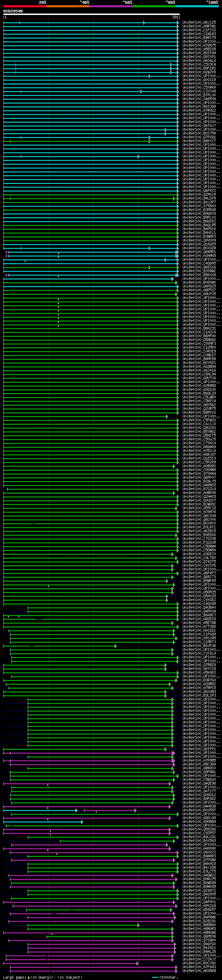Open hit UniRef100_A9RTW1
Screen dimensions: 222x980
(199, 26)
